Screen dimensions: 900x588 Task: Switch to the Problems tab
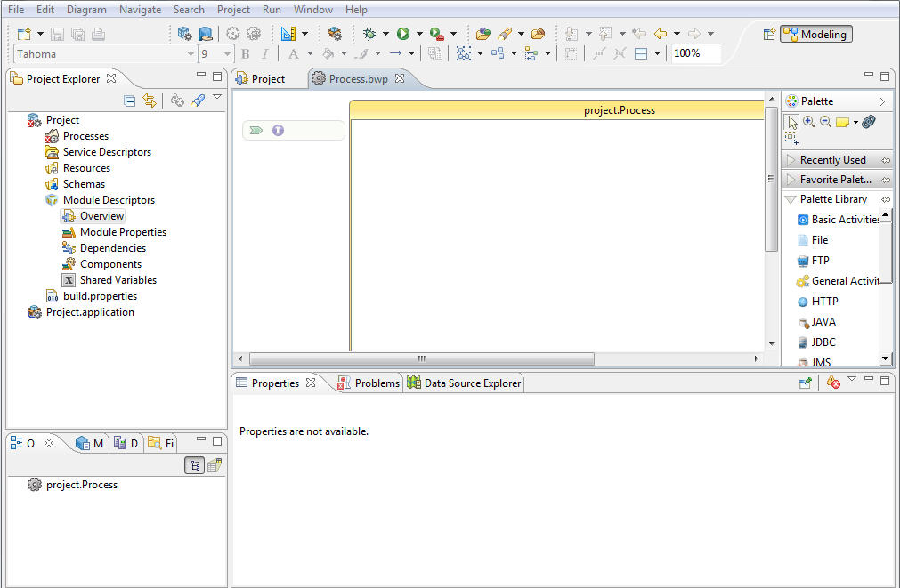pos(369,383)
